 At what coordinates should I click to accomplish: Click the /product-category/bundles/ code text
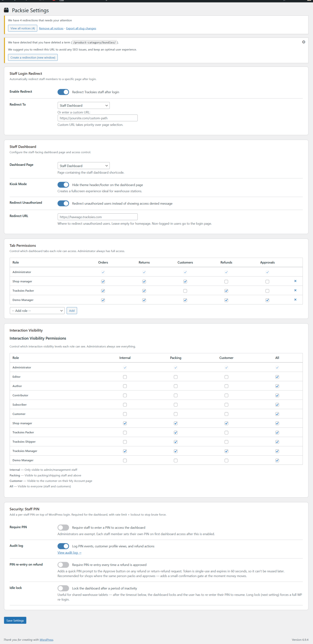94,43
